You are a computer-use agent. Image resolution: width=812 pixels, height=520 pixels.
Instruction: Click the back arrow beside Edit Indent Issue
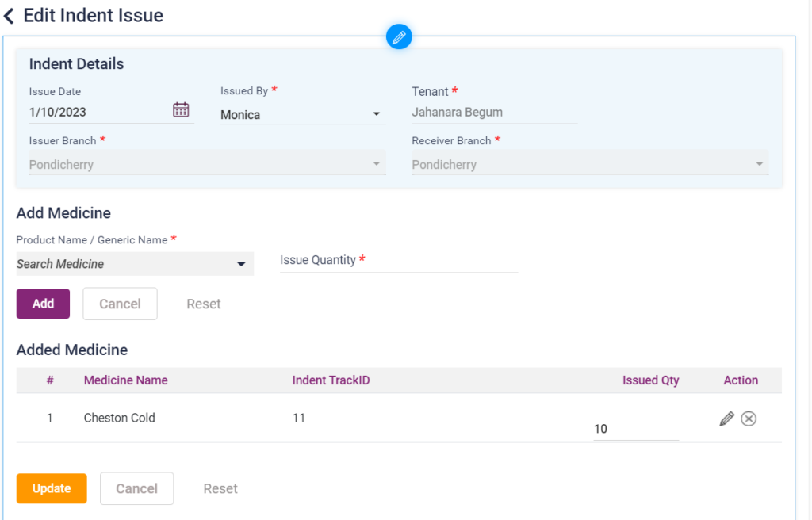pyautogui.click(x=9, y=16)
